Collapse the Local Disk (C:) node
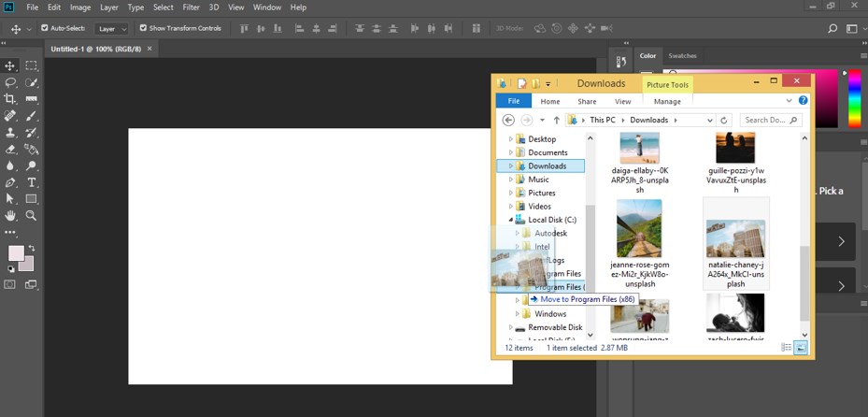Image resolution: width=868 pixels, height=417 pixels. 511,220
